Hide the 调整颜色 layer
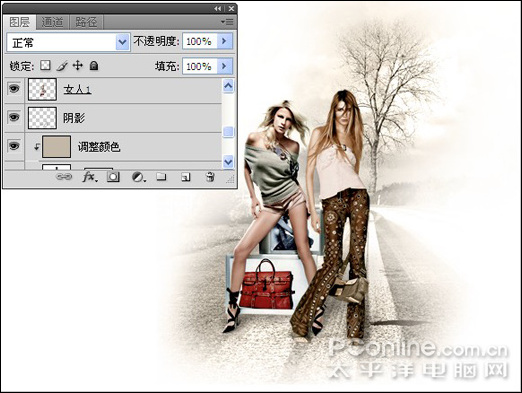The height and width of the screenshot is (393, 522). pos(14,146)
